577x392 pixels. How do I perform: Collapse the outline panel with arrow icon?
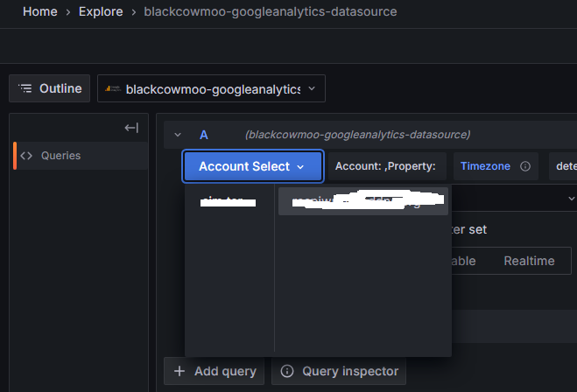pos(131,128)
